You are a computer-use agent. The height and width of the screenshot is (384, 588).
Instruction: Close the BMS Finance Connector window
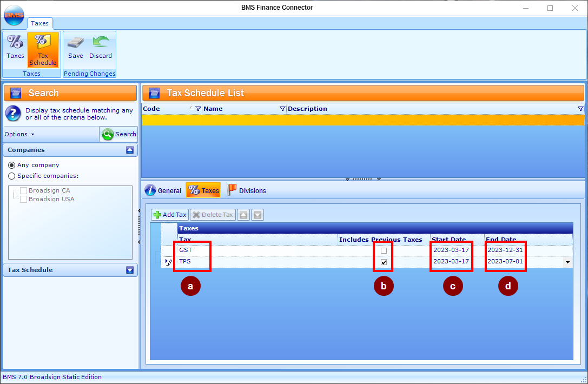click(x=575, y=8)
